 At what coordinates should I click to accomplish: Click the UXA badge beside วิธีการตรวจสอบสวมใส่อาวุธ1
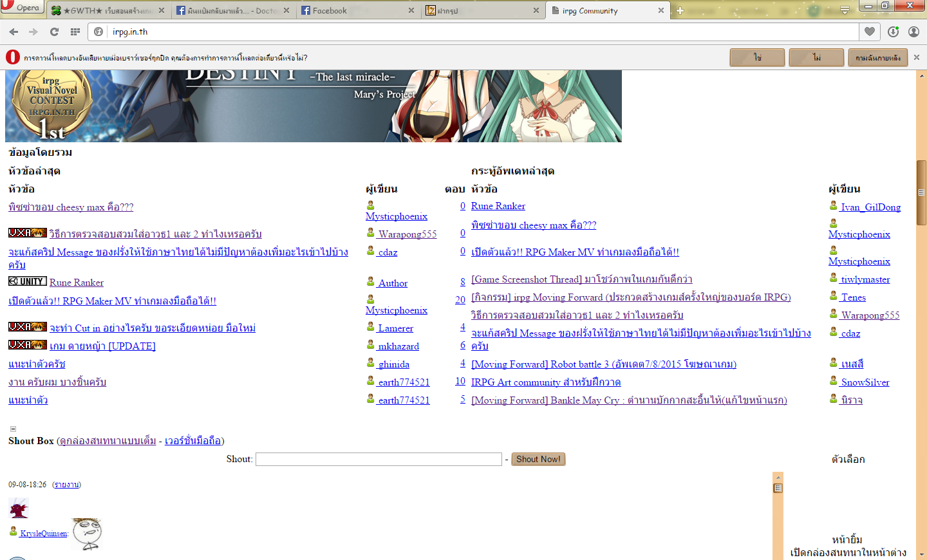[x=28, y=232]
